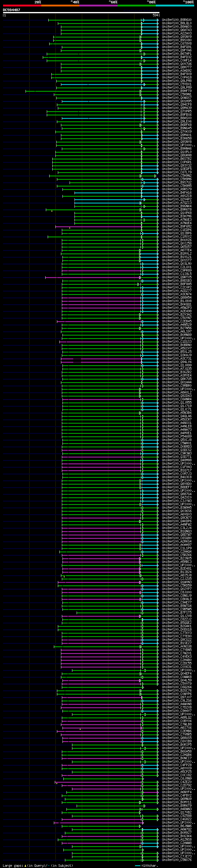Select the UniRef100_B4FQ91 label
Screen dimensions: 197x868
coord(176,47)
